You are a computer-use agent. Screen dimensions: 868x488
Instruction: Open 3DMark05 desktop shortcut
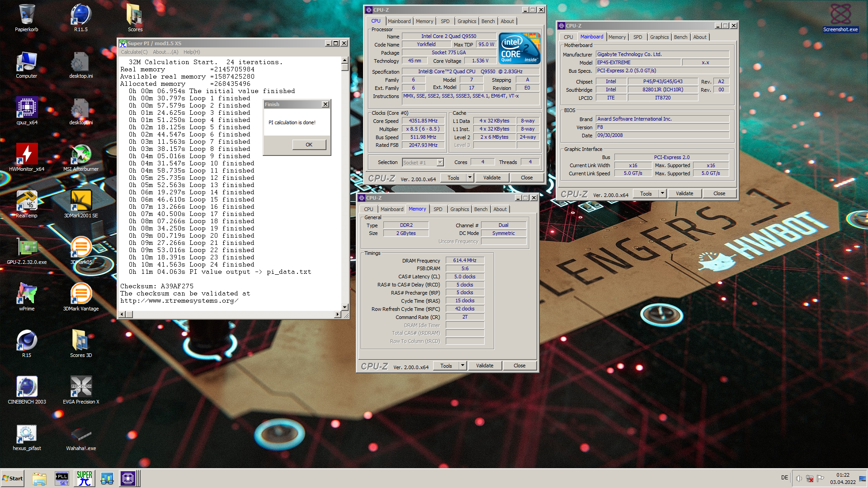81,251
